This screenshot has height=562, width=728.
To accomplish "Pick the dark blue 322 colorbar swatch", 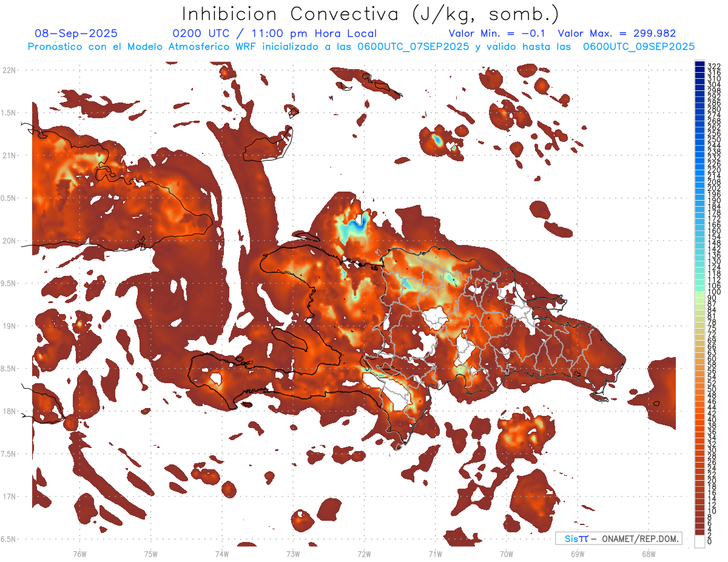I will 699,65.
